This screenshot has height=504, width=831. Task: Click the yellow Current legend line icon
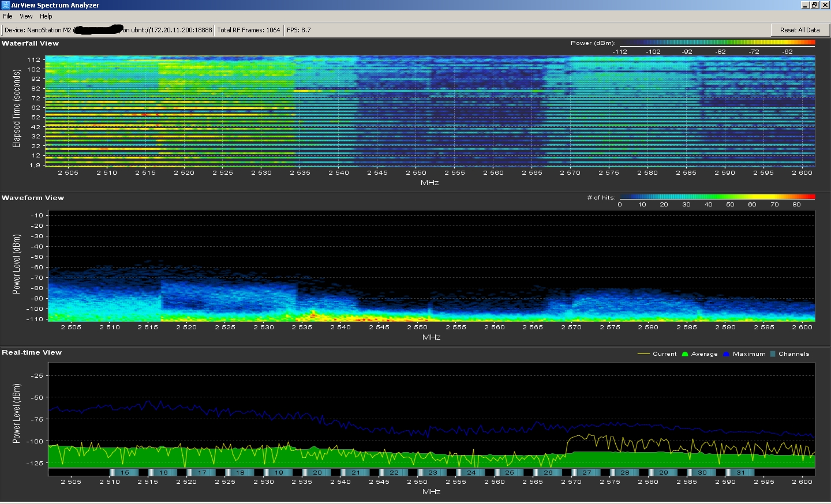tap(643, 354)
